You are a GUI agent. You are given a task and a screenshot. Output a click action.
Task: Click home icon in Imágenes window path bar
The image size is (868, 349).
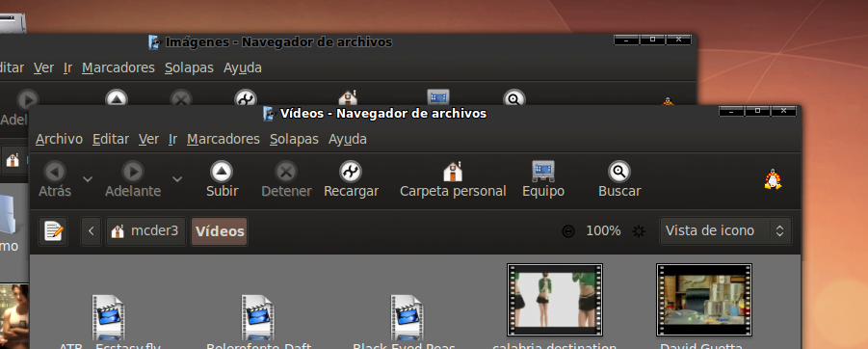13,161
